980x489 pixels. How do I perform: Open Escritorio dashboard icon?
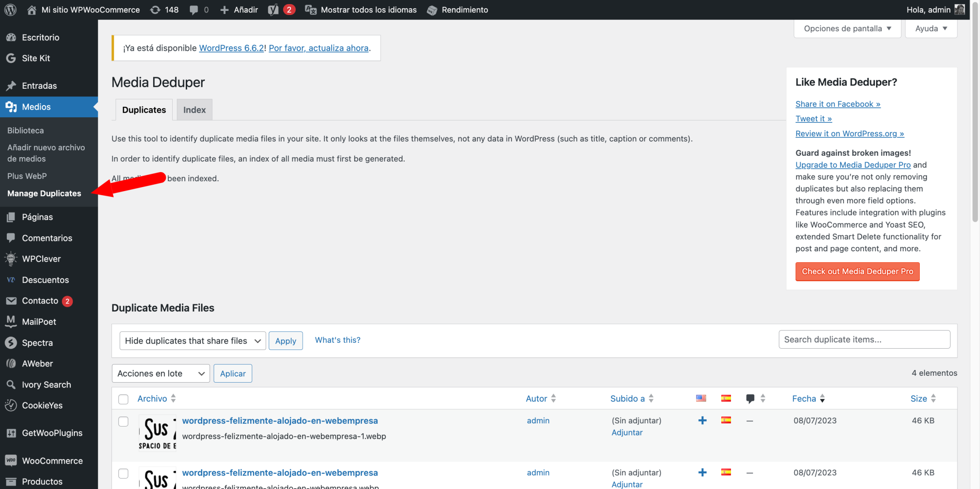pyautogui.click(x=11, y=38)
